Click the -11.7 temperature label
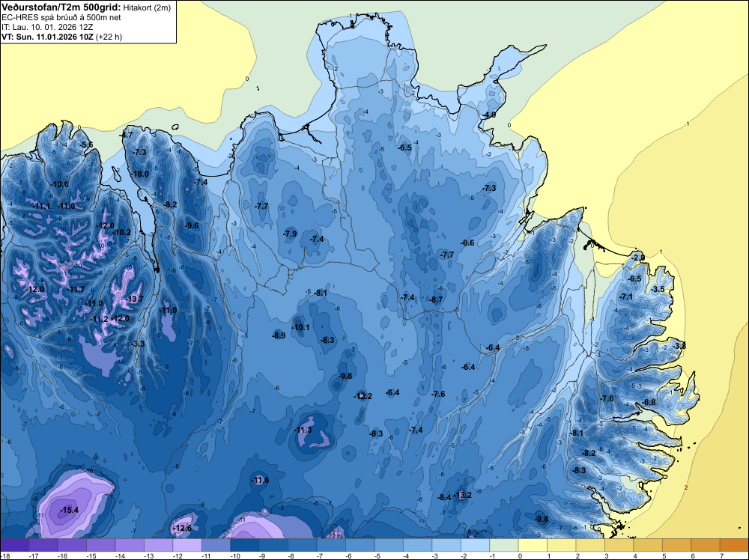Viewport: 749px width, 560px height. click(75, 289)
